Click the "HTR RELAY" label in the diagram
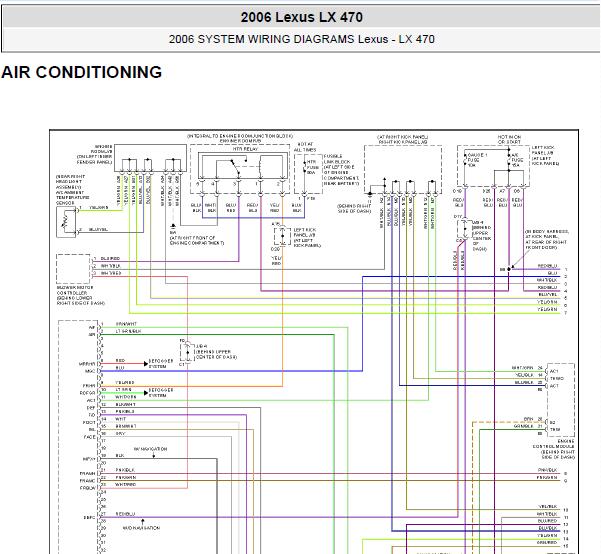 [246, 149]
